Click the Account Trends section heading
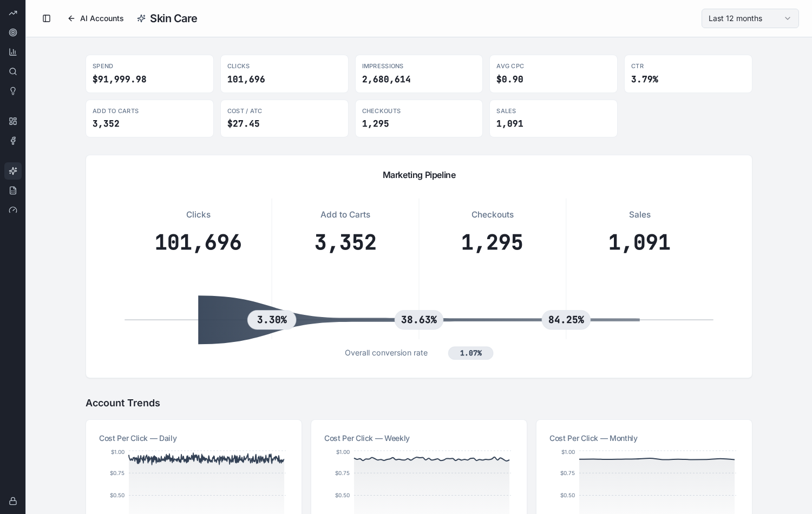The height and width of the screenshot is (514, 812). click(123, 403)
